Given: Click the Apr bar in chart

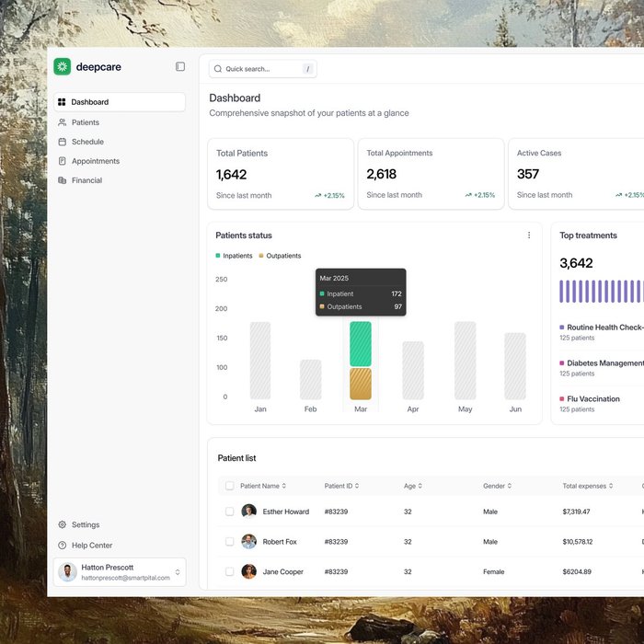Looking at the screenshot, I should coord(413,370).
